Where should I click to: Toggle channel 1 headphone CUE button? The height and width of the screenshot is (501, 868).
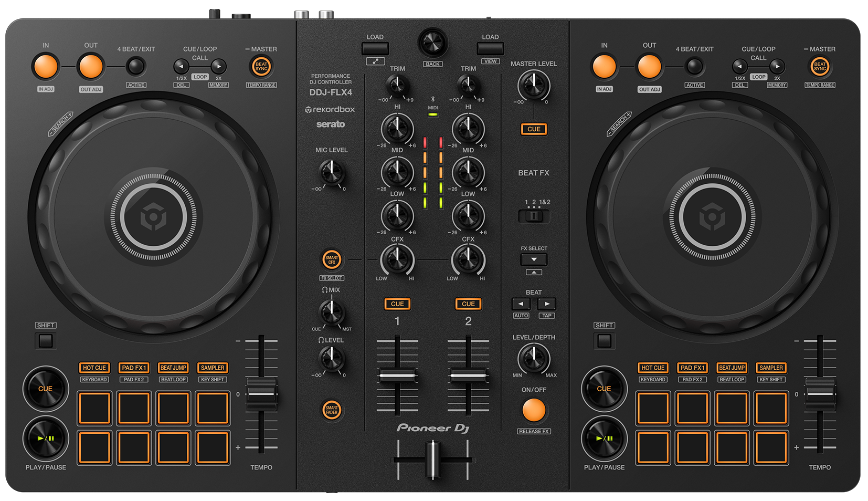[x=397, y=304]
